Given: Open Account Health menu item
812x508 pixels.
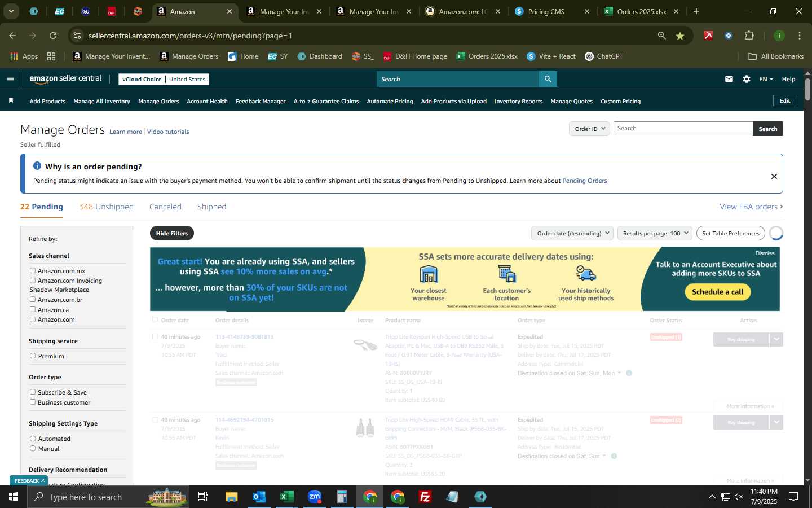Looking at the screenshot, I should point(207,102).
